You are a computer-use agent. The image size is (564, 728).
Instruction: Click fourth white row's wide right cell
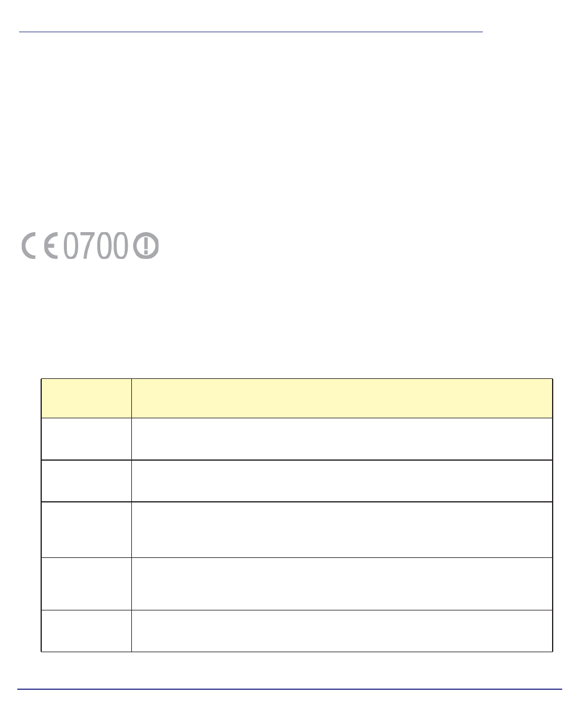(x=342, y=584)
